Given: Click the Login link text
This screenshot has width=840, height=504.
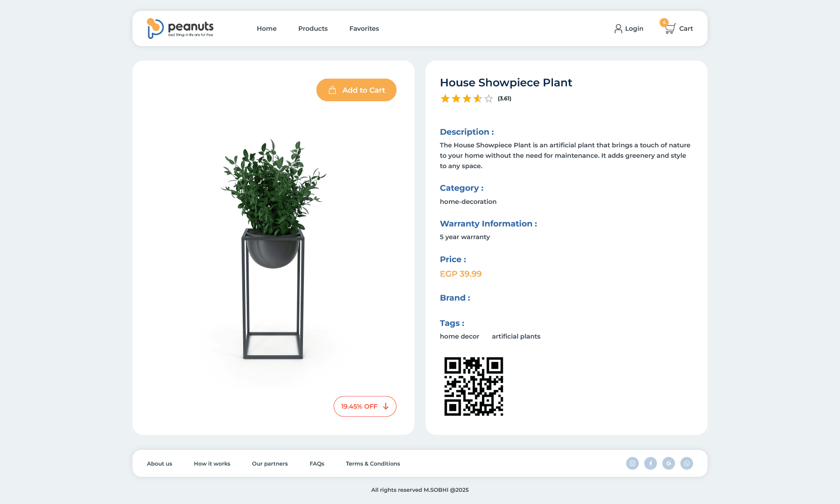Looking at the screenshot, I should [x=634, y=28].
